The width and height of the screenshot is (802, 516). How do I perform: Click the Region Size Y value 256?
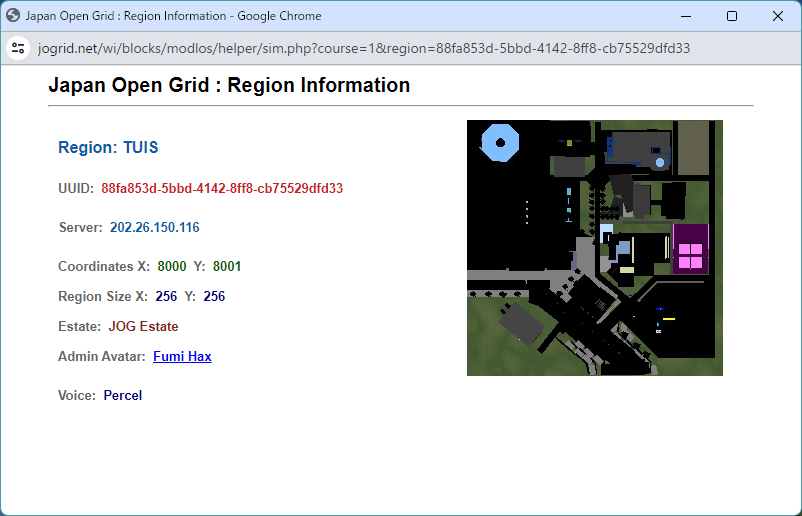pyautogui.click(x=214, y=297)
